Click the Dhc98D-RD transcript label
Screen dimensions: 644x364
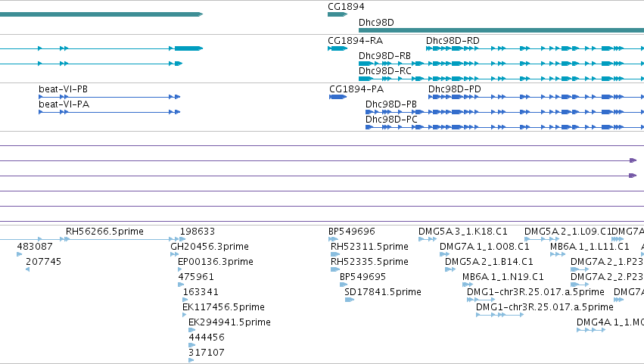click(453, 41)
